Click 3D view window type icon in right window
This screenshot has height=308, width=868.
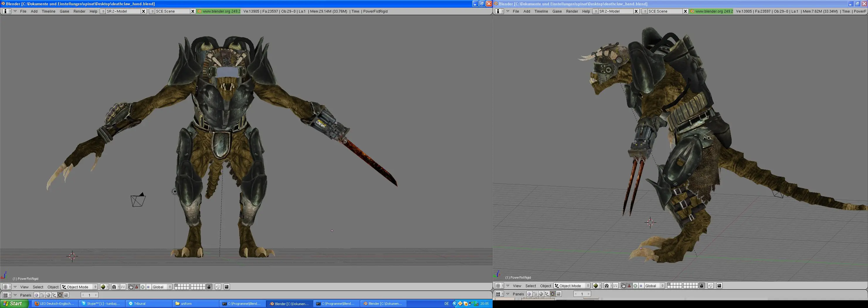pos(499,286)
